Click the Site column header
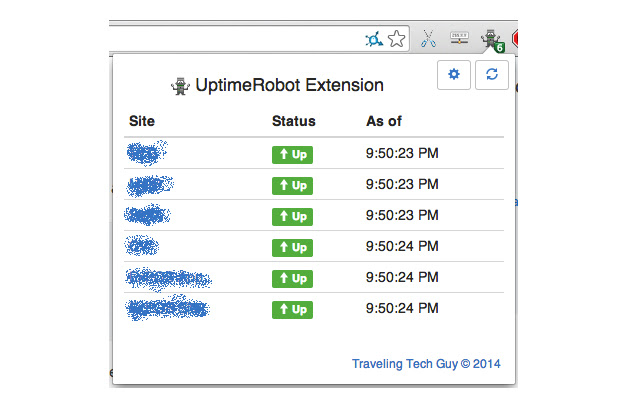Image resolution: width=640 pixels, height=400 pixels. pyautogui.click(x=142, y=121)
